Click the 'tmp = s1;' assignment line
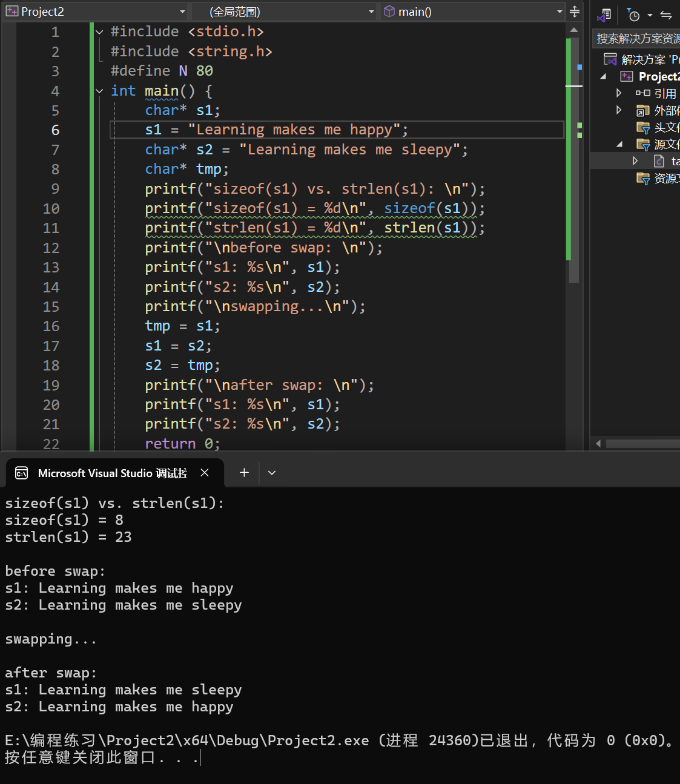The width and height of the screenshot is (680, 784). (x=182, y=326)
